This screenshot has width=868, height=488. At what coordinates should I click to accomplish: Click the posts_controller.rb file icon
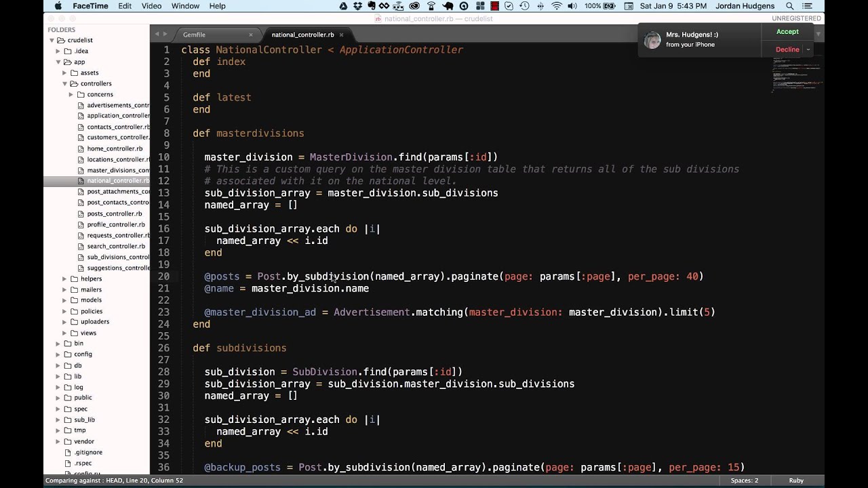81,213
